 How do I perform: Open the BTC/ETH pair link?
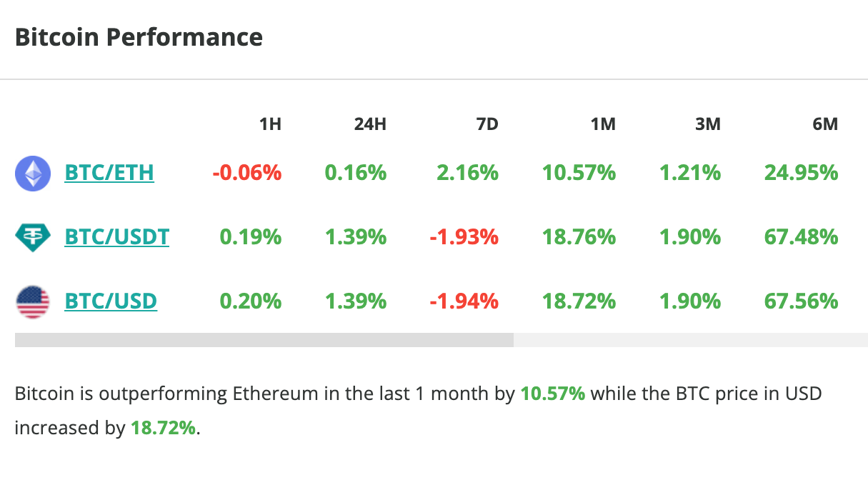[x=109, y=173]
